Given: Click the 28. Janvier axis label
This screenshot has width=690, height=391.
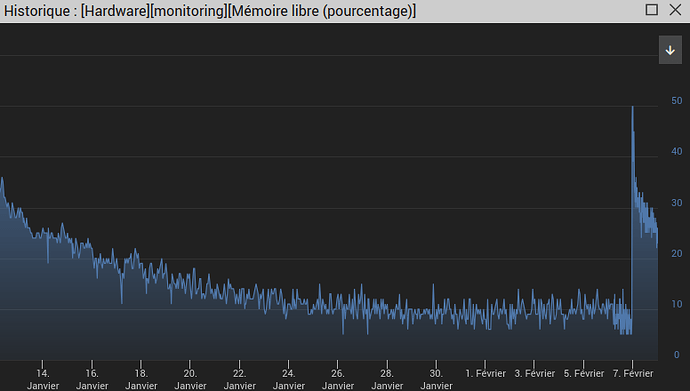Looking at the screenshot, I should pyautogui.click(x=387, y=379).
